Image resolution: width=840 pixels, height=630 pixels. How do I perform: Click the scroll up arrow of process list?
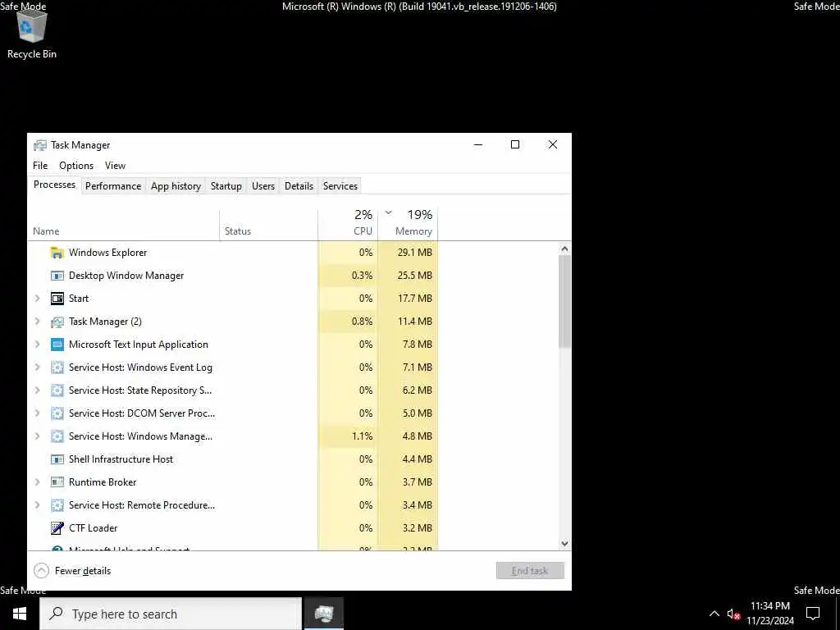(564, 249)
